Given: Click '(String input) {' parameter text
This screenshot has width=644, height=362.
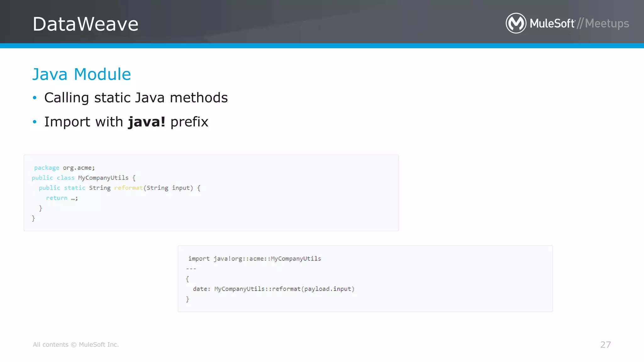Looking at the screenshot, I should [x=172, y=188].
